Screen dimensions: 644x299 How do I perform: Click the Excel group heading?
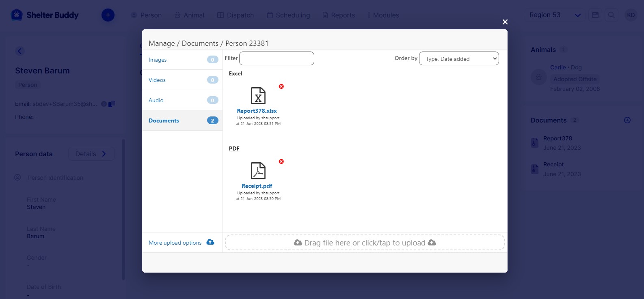tap(236, 73)
